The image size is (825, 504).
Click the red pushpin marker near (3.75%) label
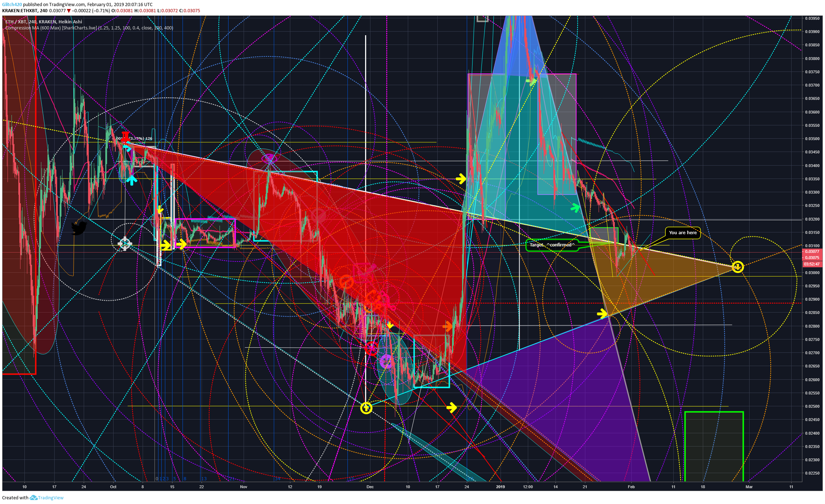(125, 137)
